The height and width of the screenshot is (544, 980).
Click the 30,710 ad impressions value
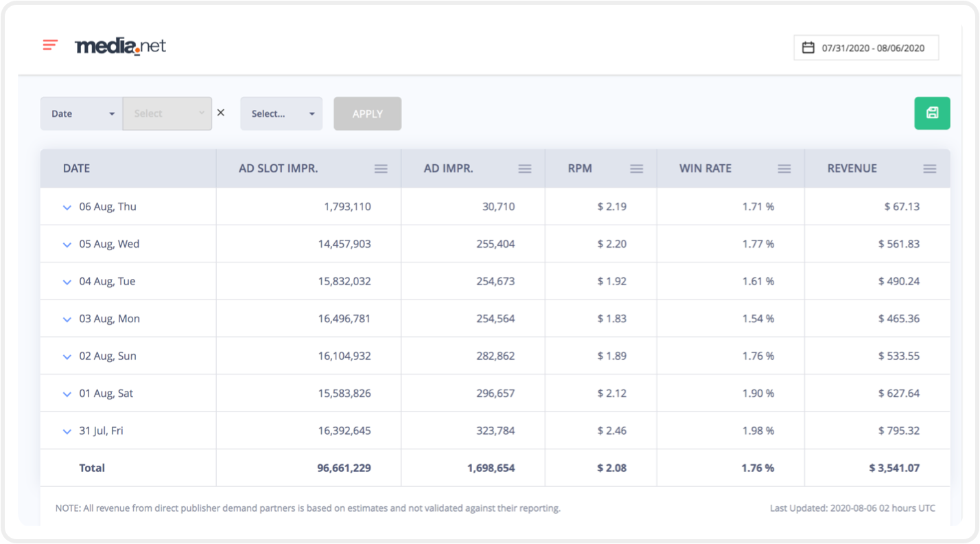(500, 207)
